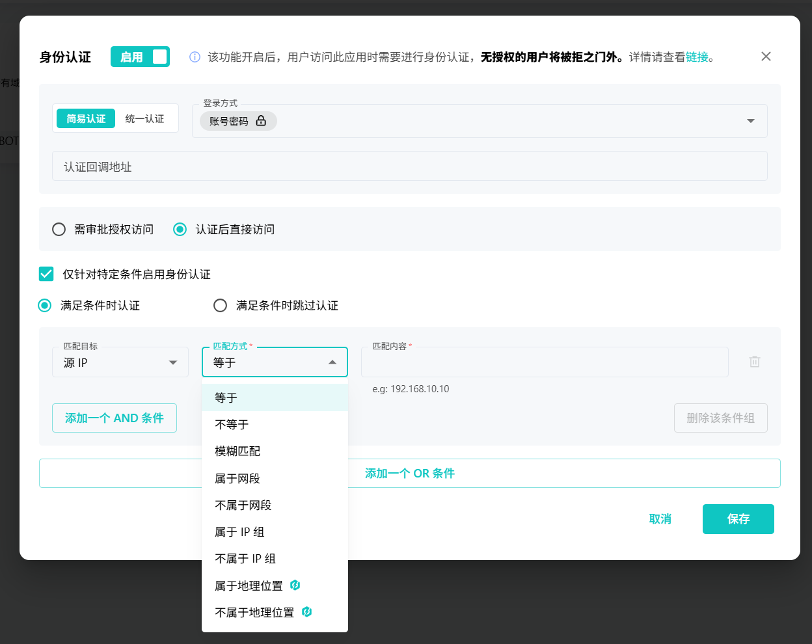Switch to 统一认证 tab
The width and height of the screenshot is (812, 644).
145,118
